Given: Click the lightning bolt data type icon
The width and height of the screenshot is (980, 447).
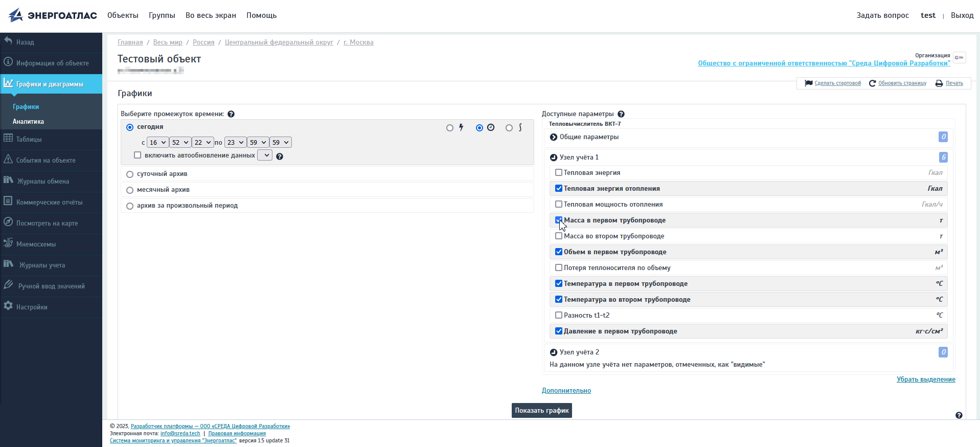Looking at the screenshot, I should pos(461,127).
